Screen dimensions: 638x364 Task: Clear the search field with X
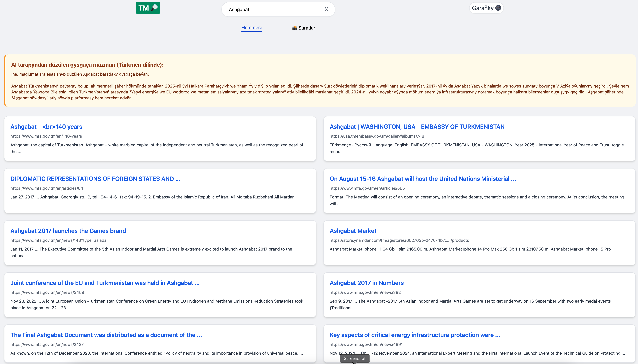click(326, 9)
